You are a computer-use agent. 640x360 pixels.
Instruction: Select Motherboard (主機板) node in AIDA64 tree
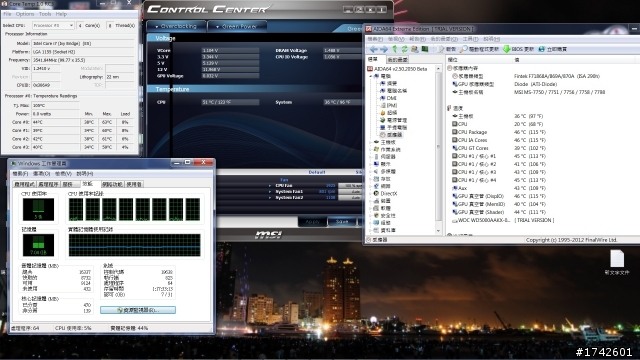click(384, 142)
